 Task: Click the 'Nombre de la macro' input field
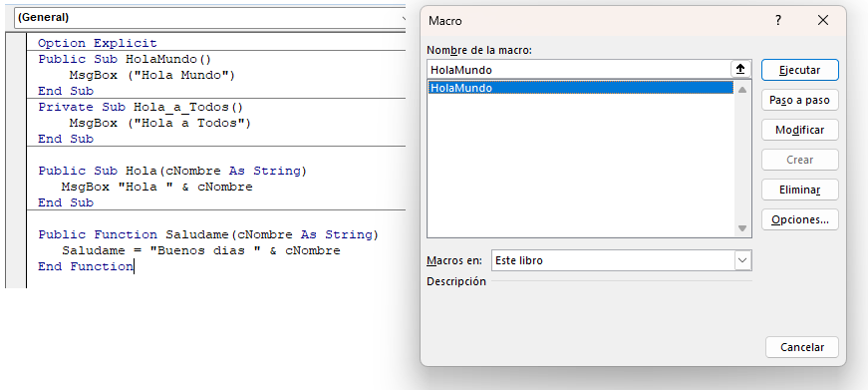[x=580, y=69]
